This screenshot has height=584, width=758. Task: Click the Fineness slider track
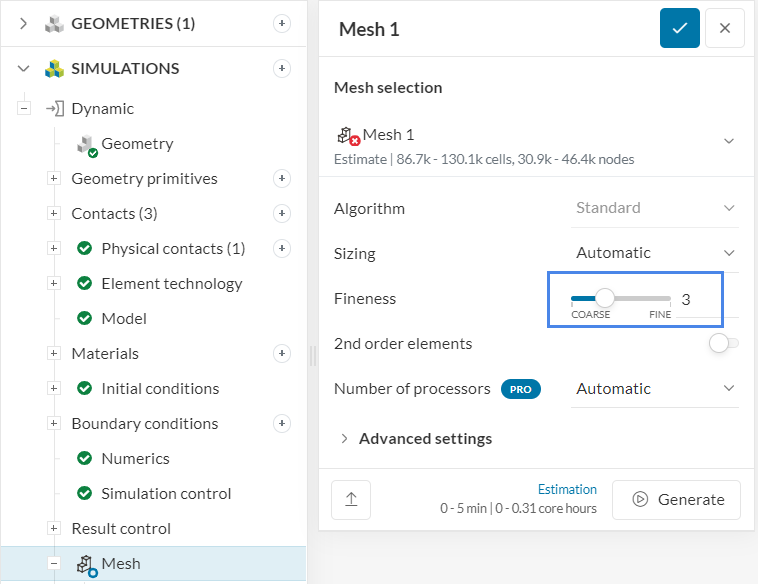click(640, 298)
